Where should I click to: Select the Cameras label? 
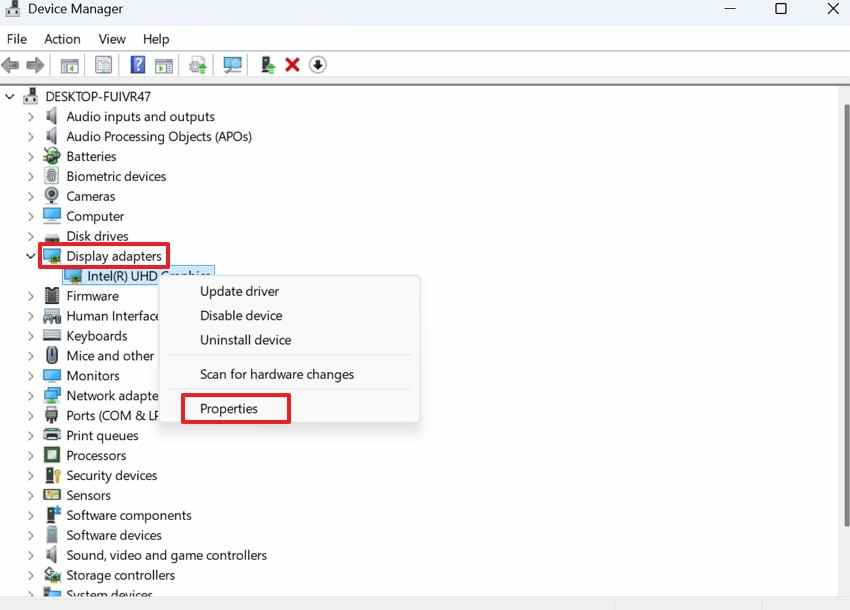coord(91,196)
